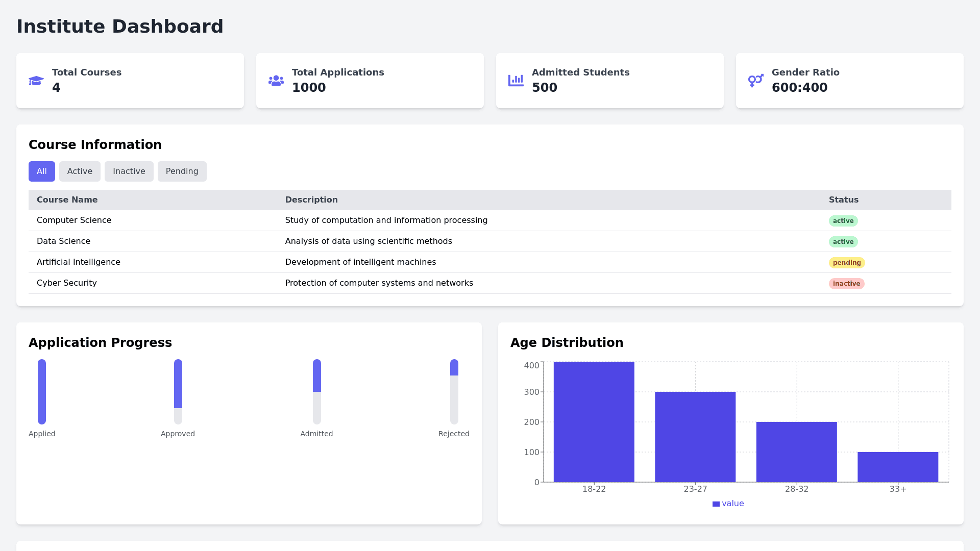Select the Computer Science course row
The width and height of the screenshot is (980, 551).
pos(74,220)
